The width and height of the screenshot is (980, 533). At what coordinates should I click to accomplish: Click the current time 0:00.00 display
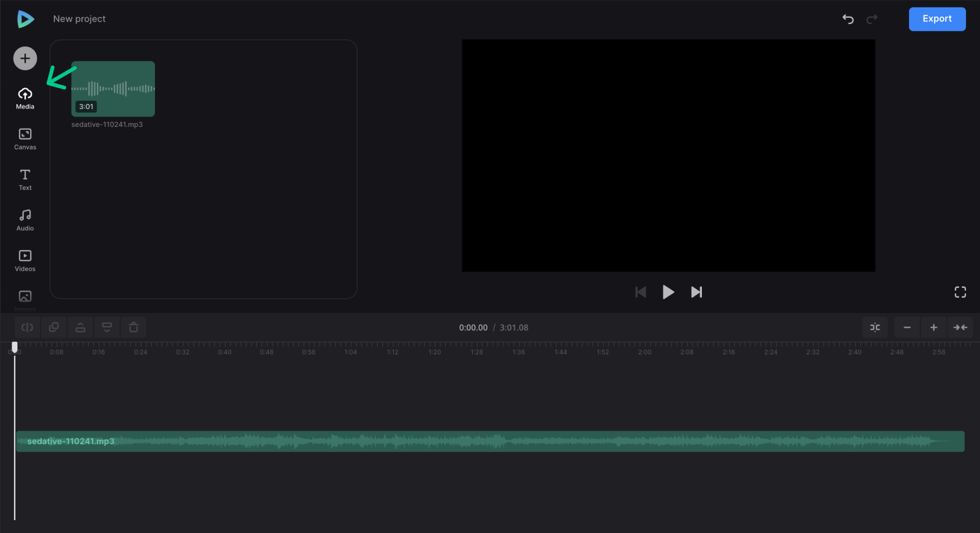pos(473,328)
